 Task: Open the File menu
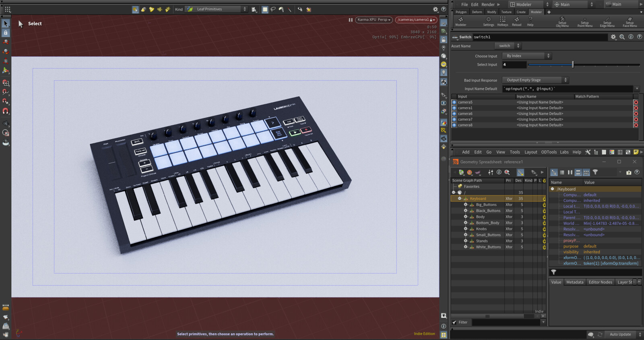(464, 4)
